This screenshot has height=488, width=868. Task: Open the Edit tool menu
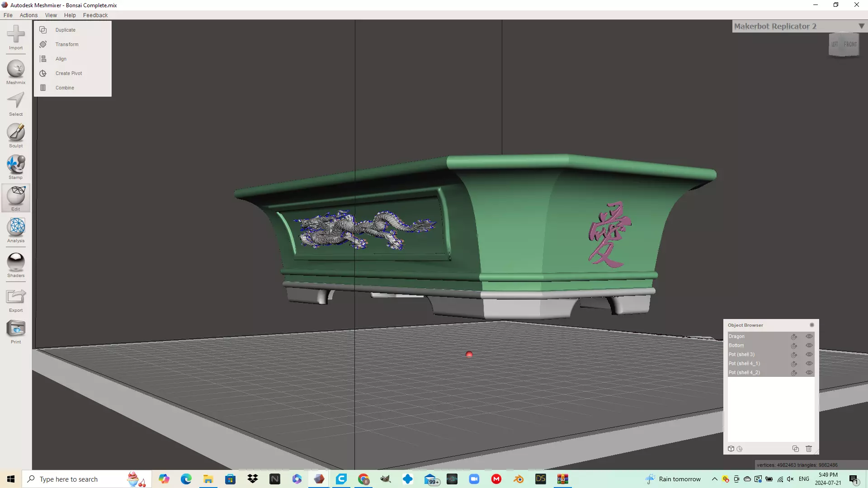16,198
